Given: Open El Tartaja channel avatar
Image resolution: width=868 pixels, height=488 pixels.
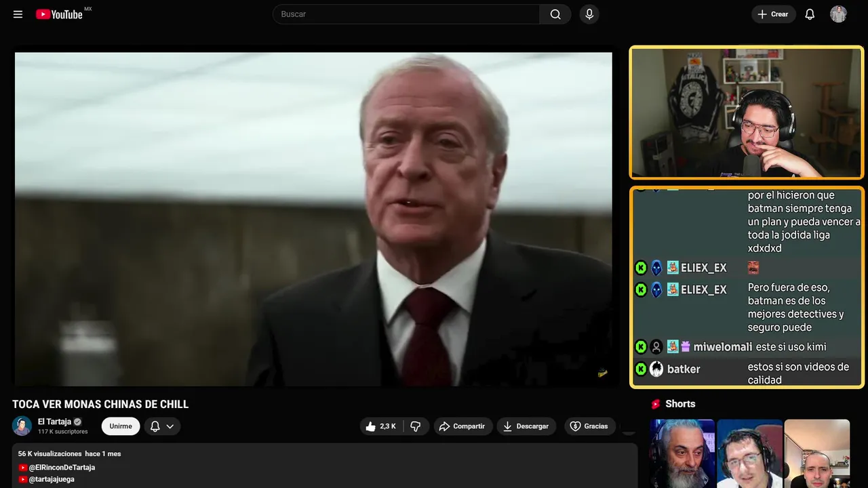Looking at the screenshot, I should click(22, 426).
